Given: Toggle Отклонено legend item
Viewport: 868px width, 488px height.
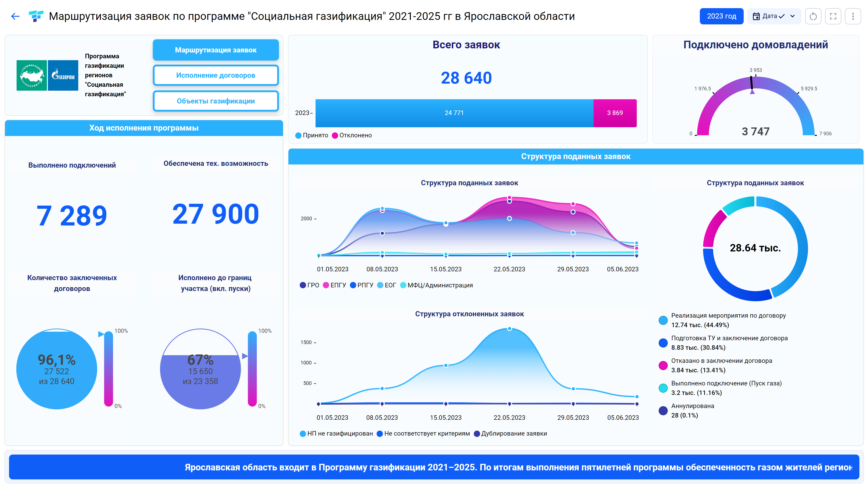Looking at the screenshot, I should coord(352,135).
